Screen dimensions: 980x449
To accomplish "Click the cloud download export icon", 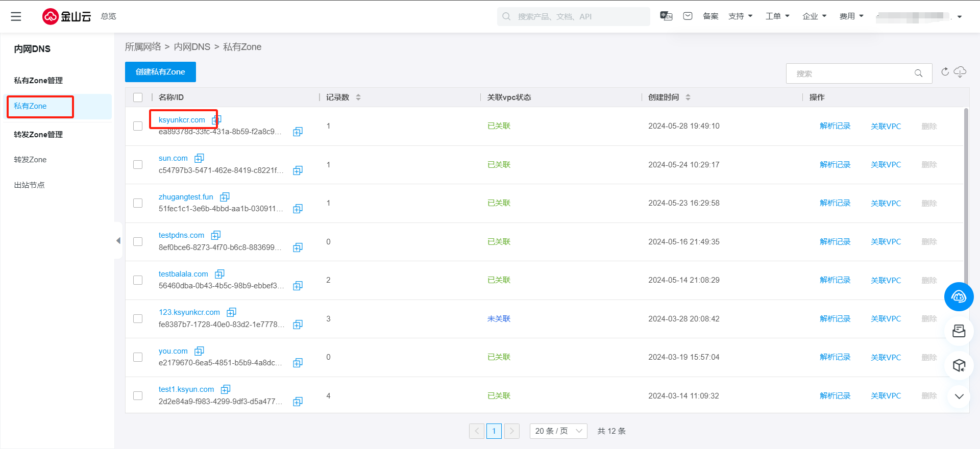I will point(960,72).
